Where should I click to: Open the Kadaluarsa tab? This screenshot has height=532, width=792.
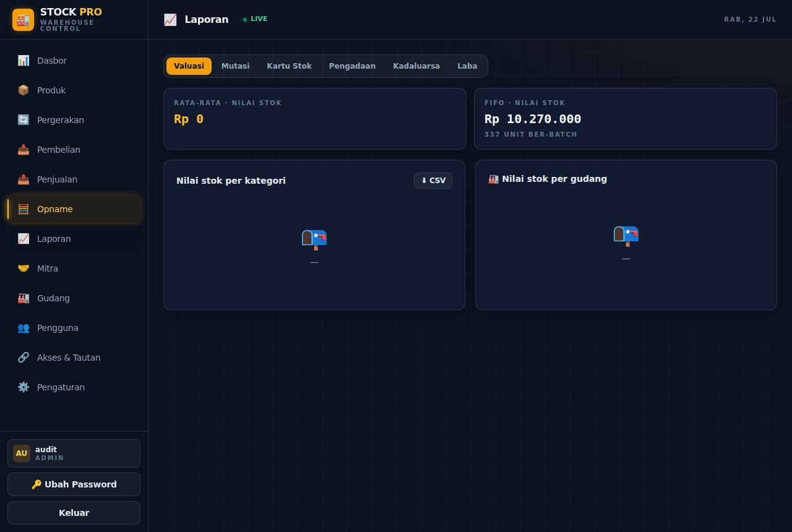tap(416, 66)
